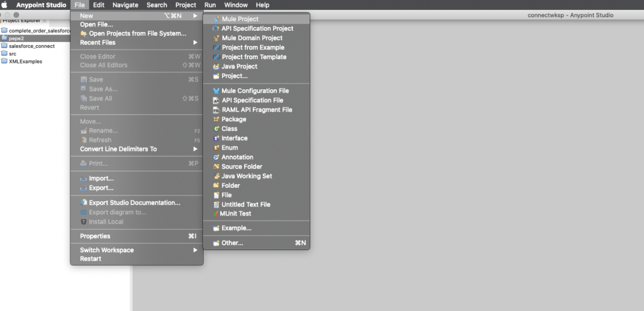Expand the Switch Workspace submenu

(x=196, y=250)
